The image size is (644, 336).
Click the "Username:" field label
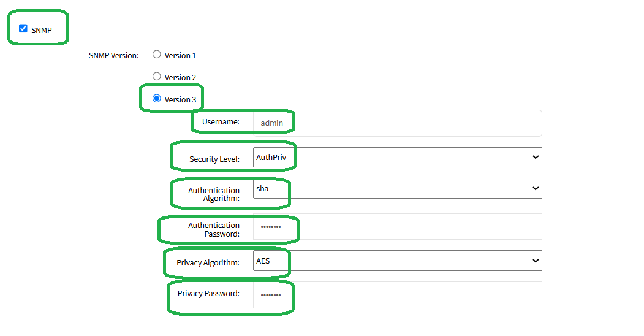point(221,122)
